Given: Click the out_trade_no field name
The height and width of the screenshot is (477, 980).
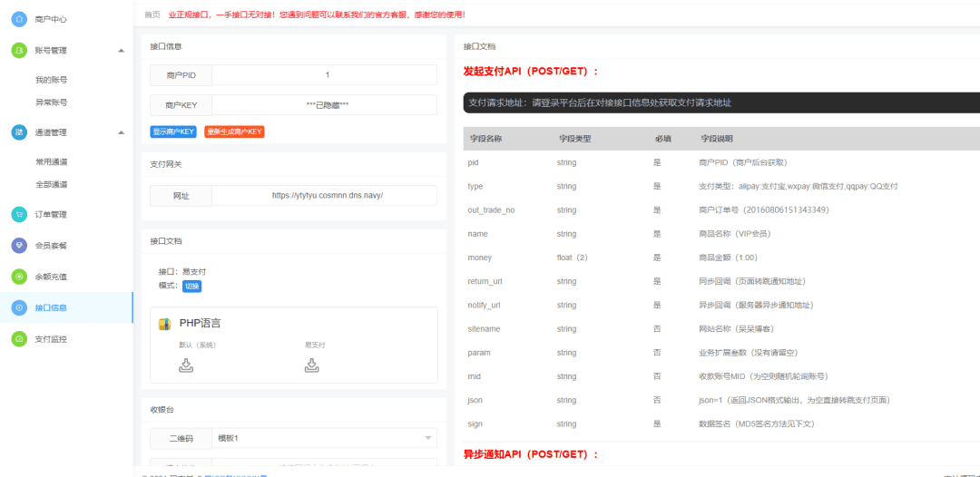Looking at the screenshot, I should 491,209.
